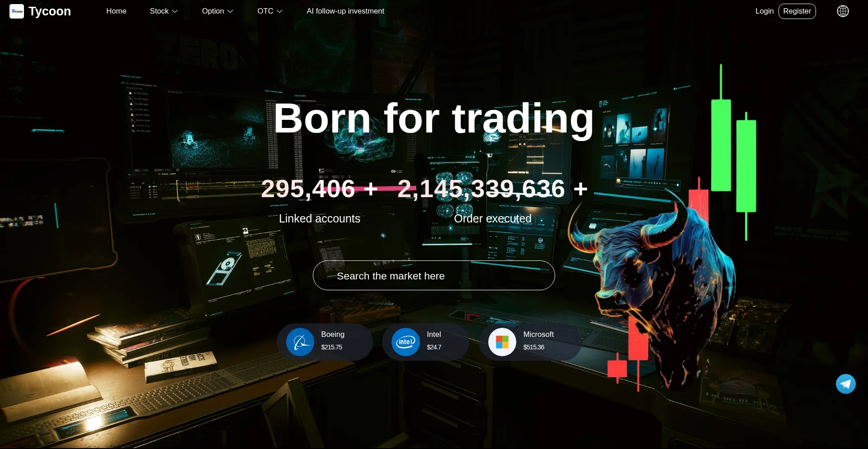
Task: Expand the Option dropdown menu
Action: point(217,11)
